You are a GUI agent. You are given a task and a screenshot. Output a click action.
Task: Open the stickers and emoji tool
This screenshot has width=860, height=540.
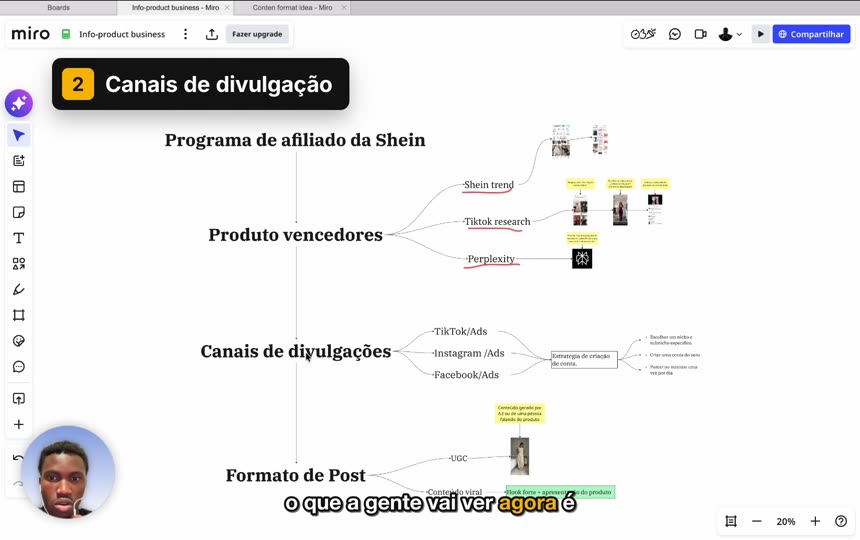[19, 341]
